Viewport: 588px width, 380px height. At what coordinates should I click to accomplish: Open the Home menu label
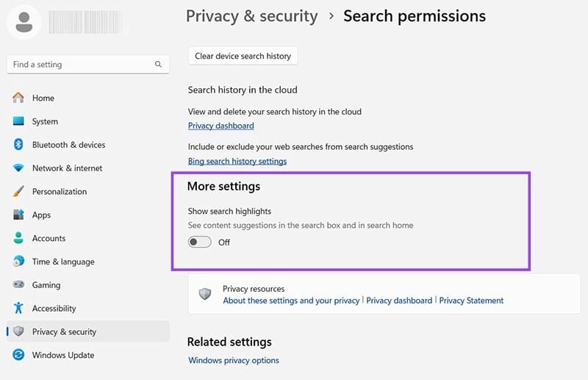(43, 98)
